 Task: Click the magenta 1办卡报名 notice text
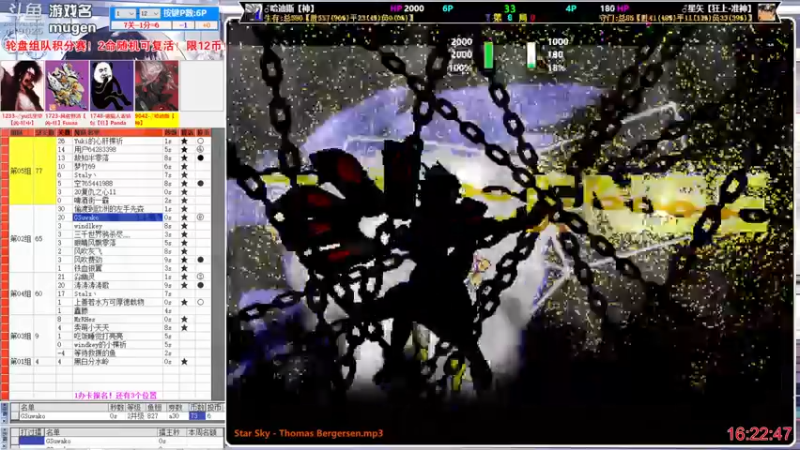tap(115, 395)
